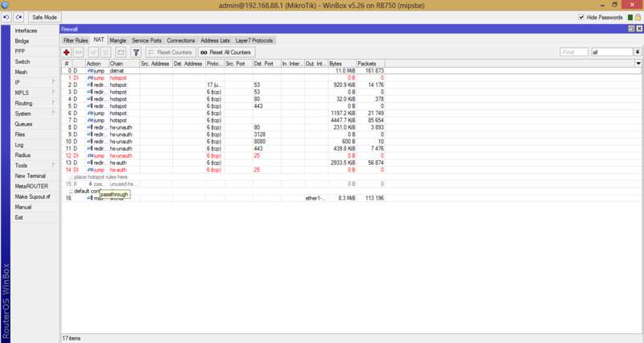Image resolution: width=644 pixels, height=343 pixels.
Task: Click the padlock icon at top right
Action: coord(638,17)
